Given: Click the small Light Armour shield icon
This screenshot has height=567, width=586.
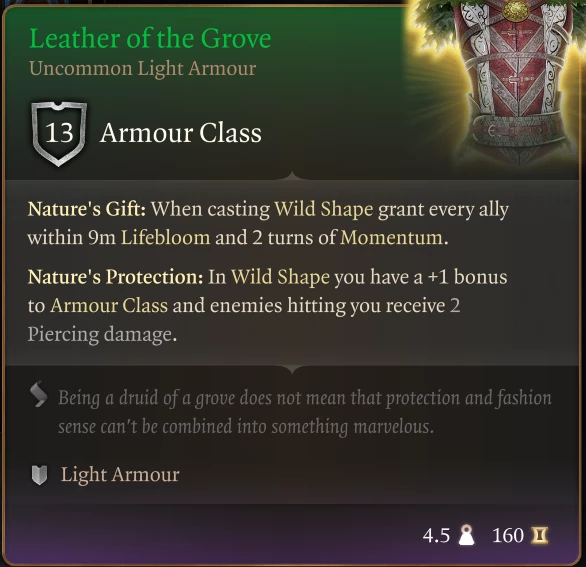Looking at the screenshot, I should (x=39, y=475).
